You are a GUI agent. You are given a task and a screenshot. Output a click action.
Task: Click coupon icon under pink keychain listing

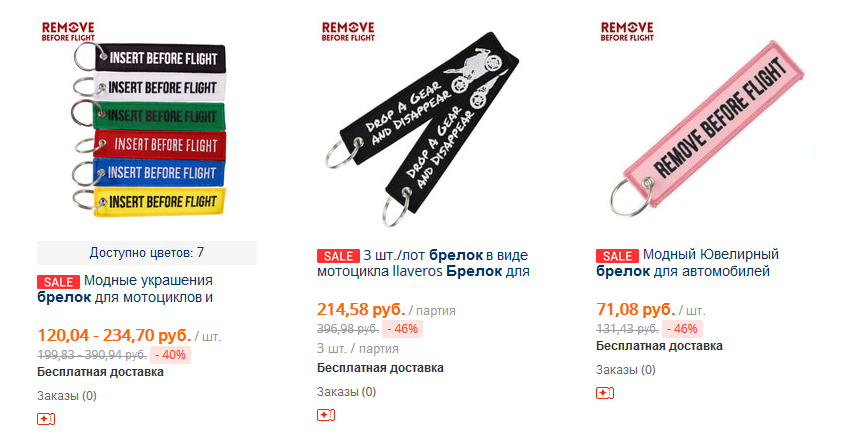tap(605, 393)
